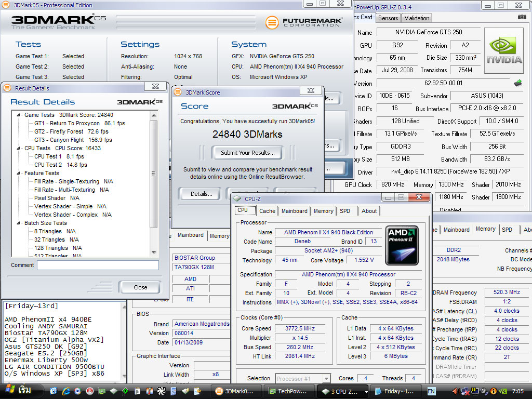532x399 pixels.
Task: Collapse the Feature Tests tree node
Action: coord(18,173)
